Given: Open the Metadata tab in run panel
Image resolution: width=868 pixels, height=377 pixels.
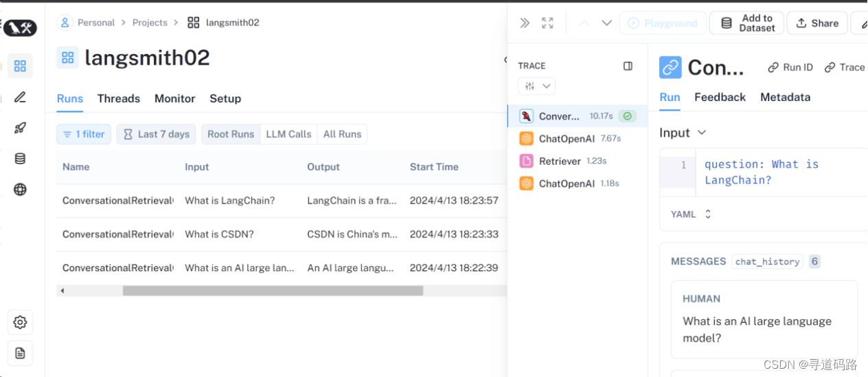Looking at the screenshot, I should (x=785, y=97).
